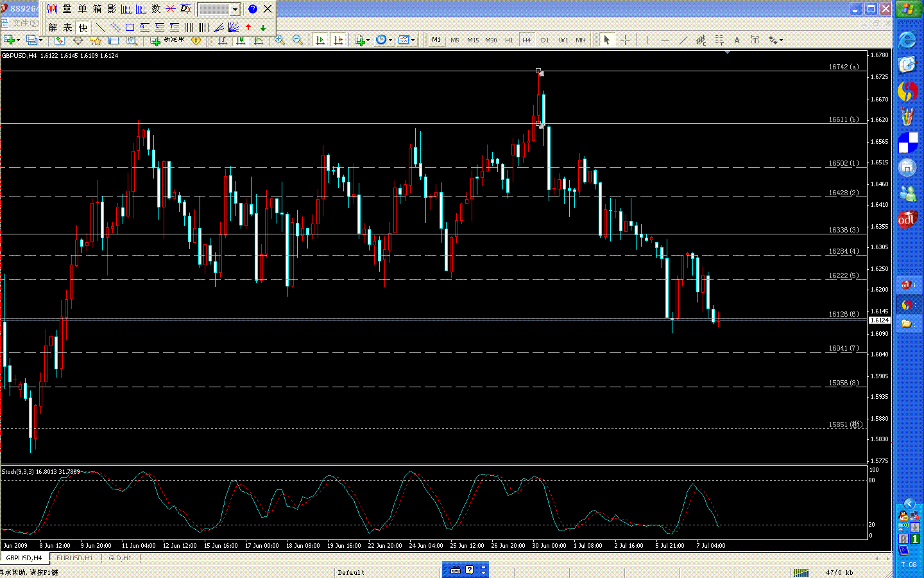Launch Internet Explorer from the side taskbar
The height and width of the screenshot is (578, 924).
pos(907,40)
